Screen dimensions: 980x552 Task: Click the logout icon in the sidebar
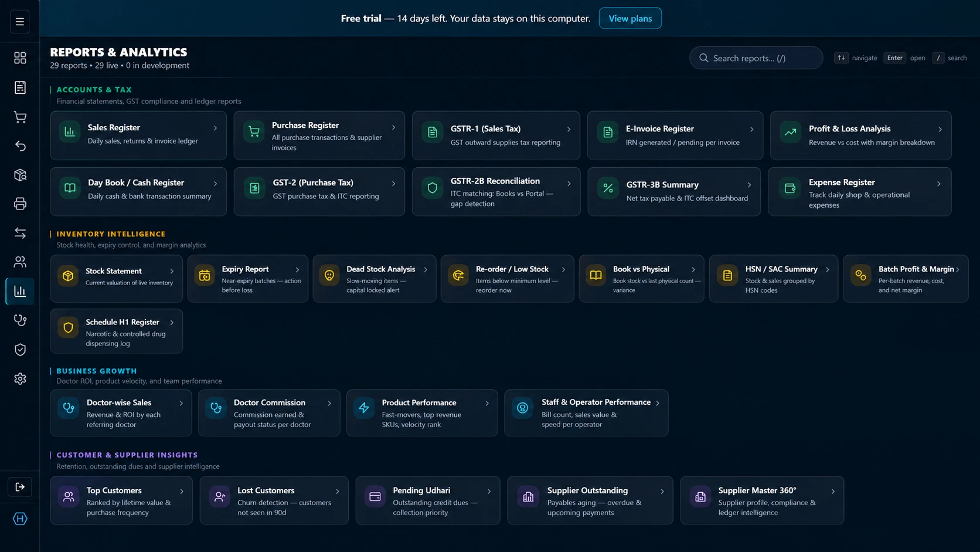20,487
